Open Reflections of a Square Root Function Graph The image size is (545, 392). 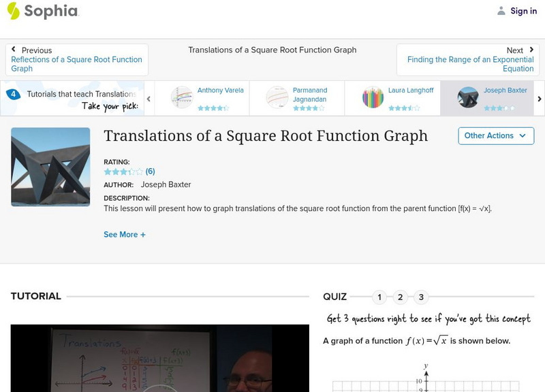(77, 64)
